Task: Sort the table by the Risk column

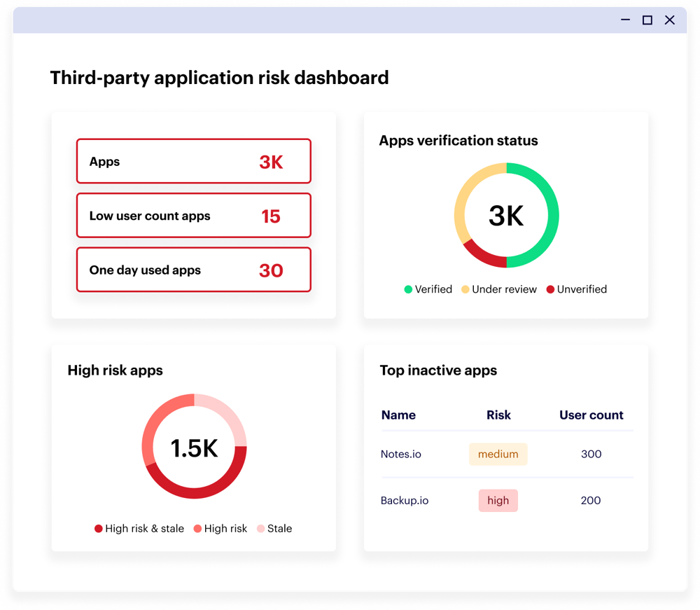Action: 498,415
